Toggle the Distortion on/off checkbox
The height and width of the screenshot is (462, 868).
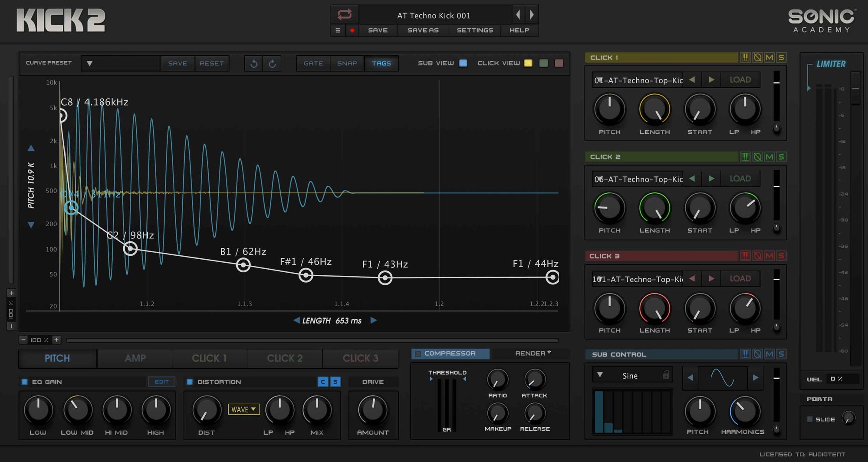coord(189,382)
